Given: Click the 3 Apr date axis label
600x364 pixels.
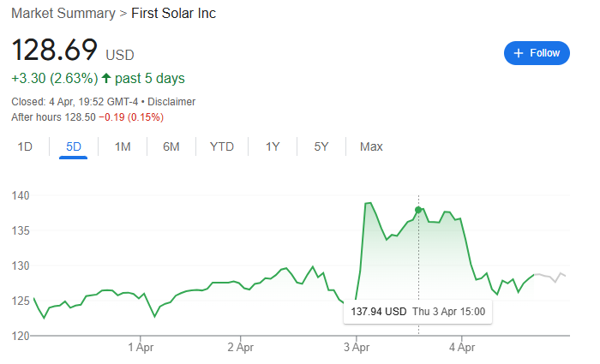Looking at the screenshot, I should pyautogui.click(x=355, y=347).
